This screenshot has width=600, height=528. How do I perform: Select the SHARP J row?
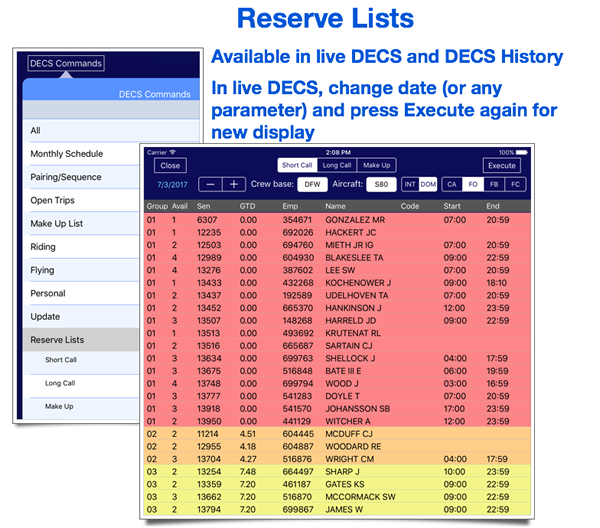338,472
